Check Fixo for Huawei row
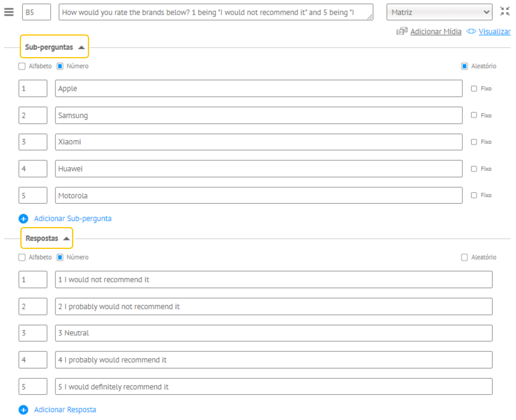516x420 pixels. pyautogui.click(x=474, y=169)
